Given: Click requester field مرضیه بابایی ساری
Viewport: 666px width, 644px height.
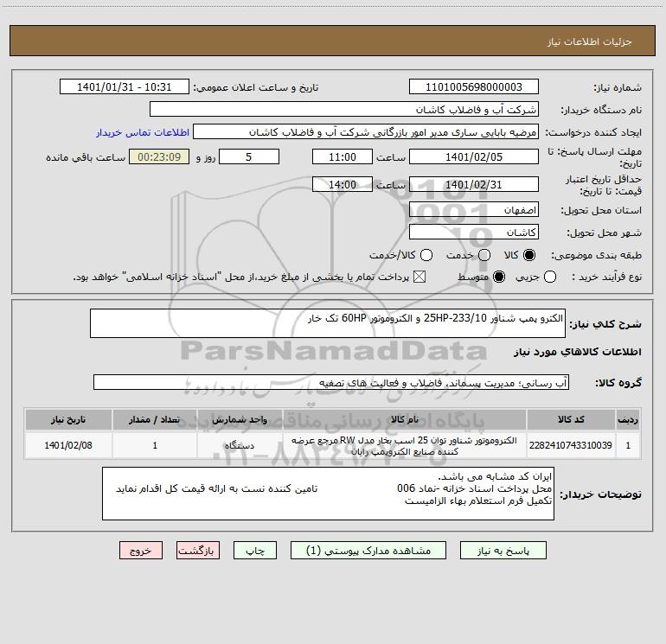Looking at the screenshot, I should (x=366, y=132).
